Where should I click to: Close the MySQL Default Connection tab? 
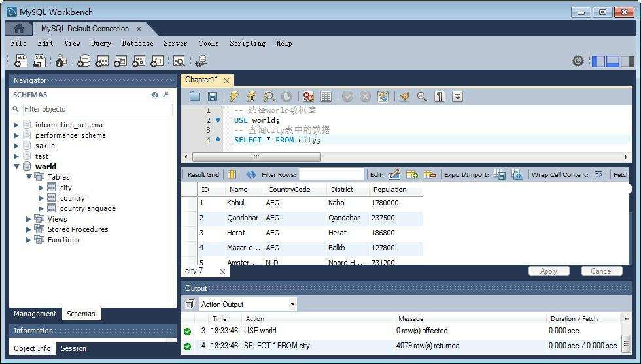click(139, 29)
